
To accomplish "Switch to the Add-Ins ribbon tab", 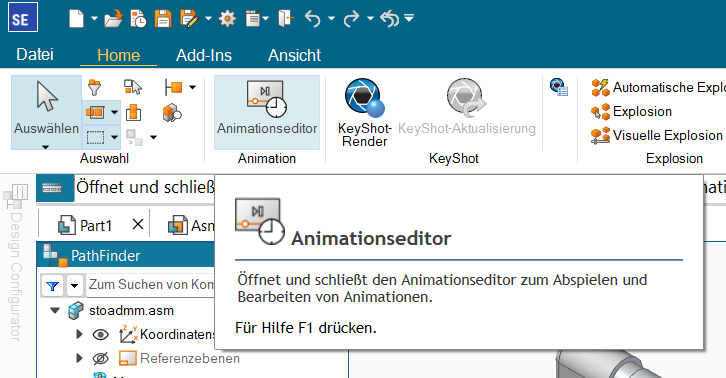I will [x=204, y=55].
